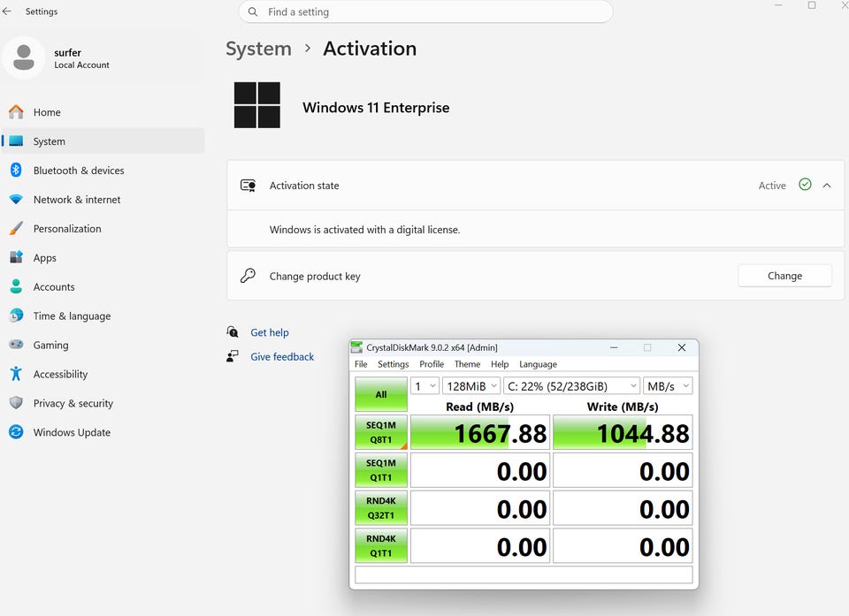Click the Give feedback person icon
This screenshot has height=616, width=849.
[x=233, y=356]
